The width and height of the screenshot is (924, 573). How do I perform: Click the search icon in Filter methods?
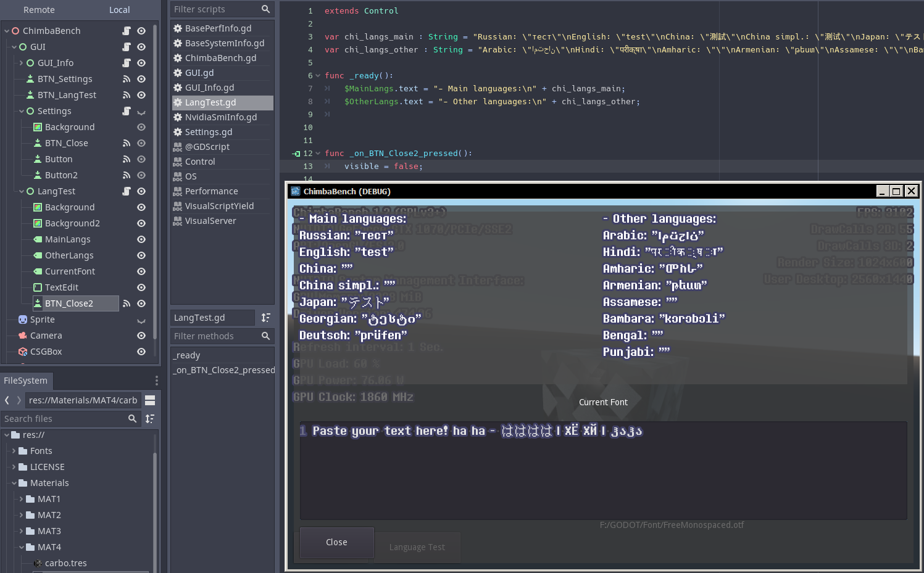[x=265, y=336]
